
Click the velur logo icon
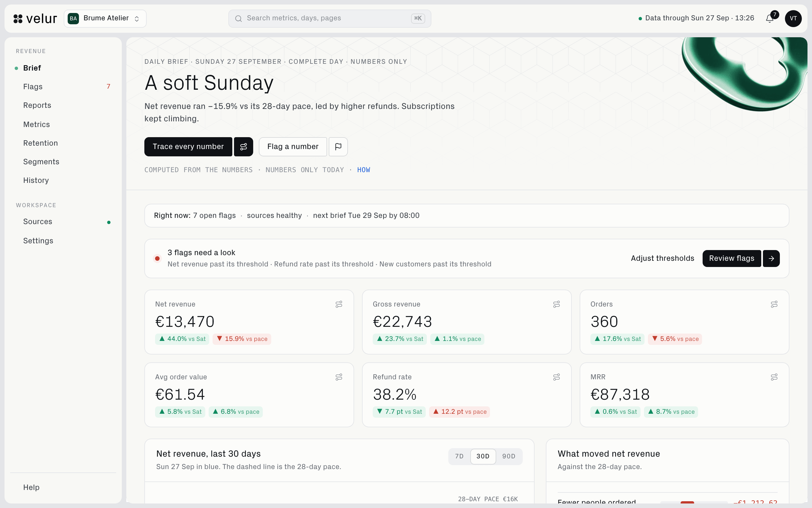click(x=18, y=18)
